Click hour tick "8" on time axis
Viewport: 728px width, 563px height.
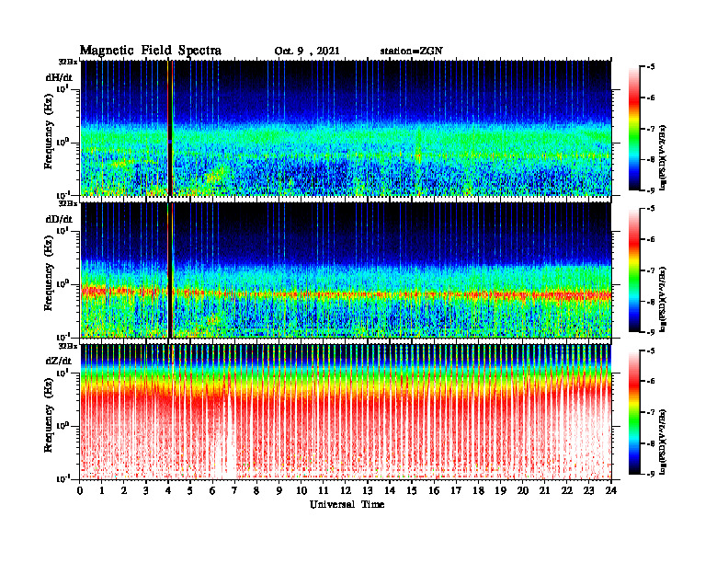coord(256,491)
